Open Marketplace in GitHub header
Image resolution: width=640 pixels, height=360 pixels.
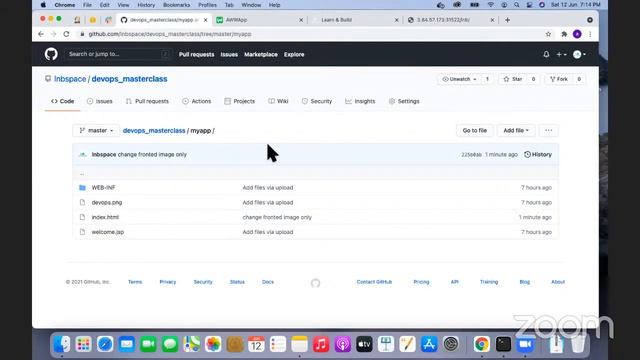tap(261, 54)
